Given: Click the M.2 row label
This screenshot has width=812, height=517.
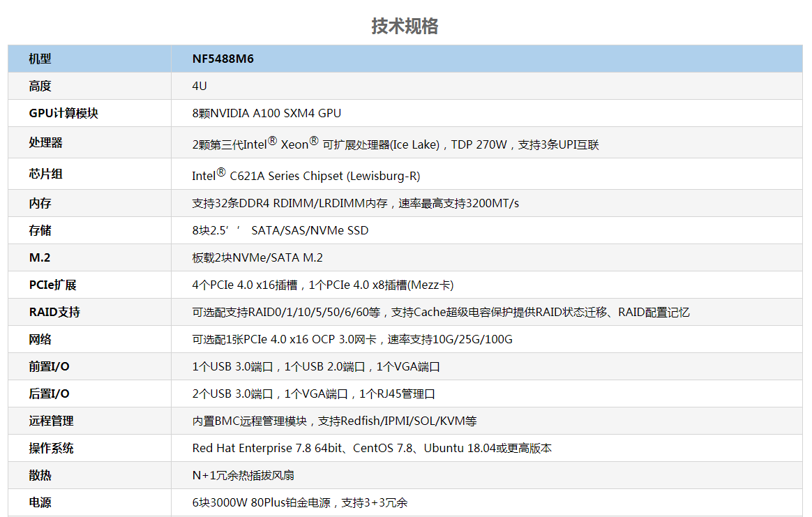Looking at the screenshot, I should (x=39, y=258).
